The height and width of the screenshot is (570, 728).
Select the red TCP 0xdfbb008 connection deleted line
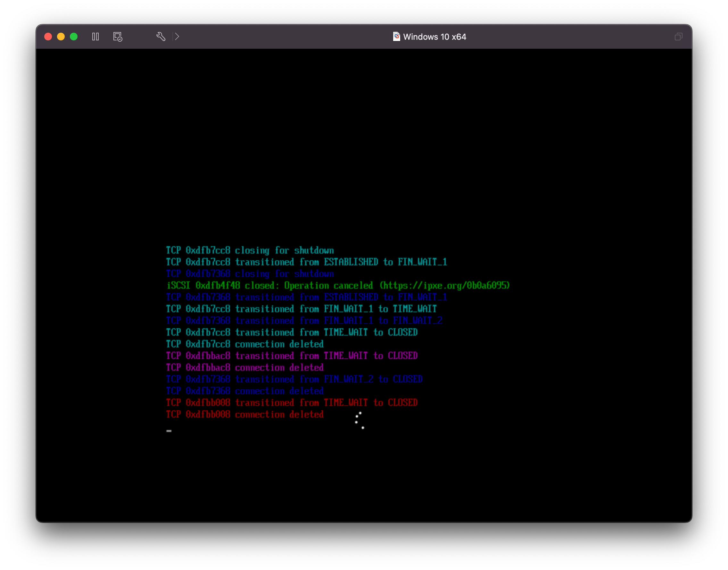[244, 414]
